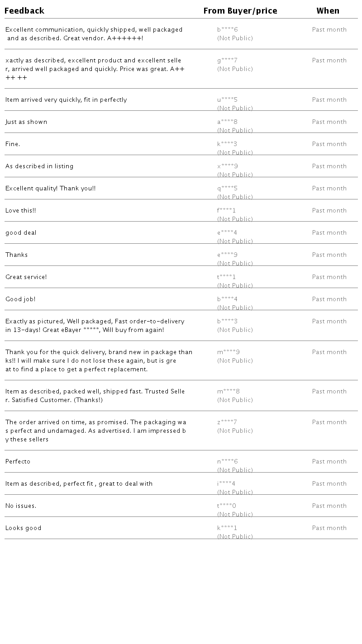
Task: Open buyer g****7 profile link
Action: point(227,61)
